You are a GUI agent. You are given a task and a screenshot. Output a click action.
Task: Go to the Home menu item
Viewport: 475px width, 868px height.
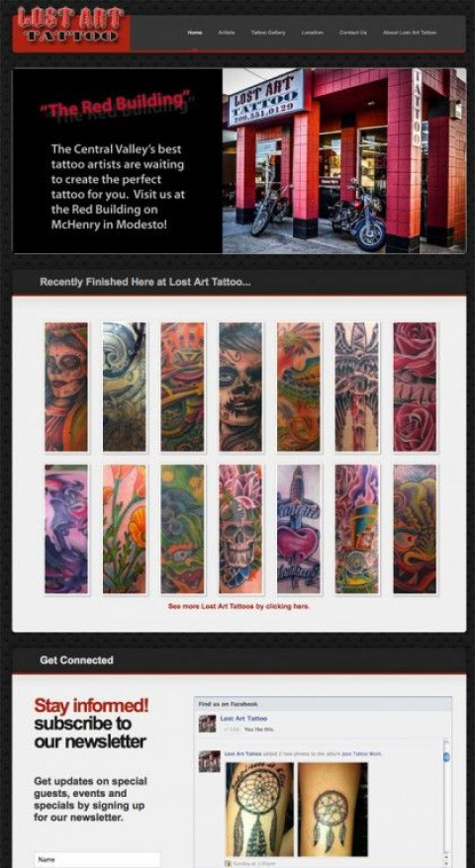(x=195, y=33)
